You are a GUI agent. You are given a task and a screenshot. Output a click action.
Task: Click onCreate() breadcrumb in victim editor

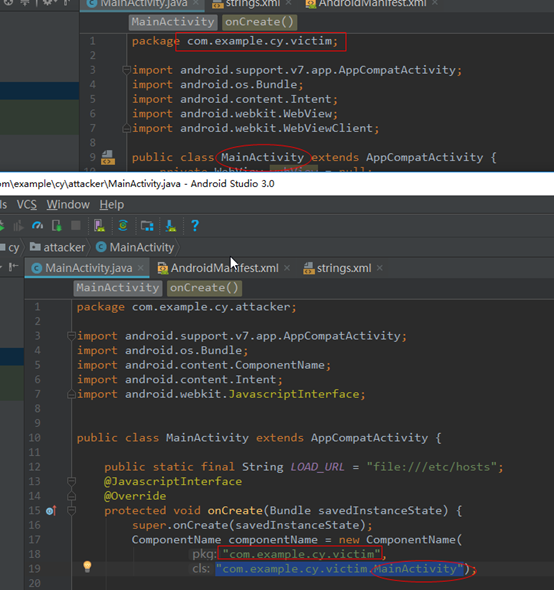(x=260, y=22)
